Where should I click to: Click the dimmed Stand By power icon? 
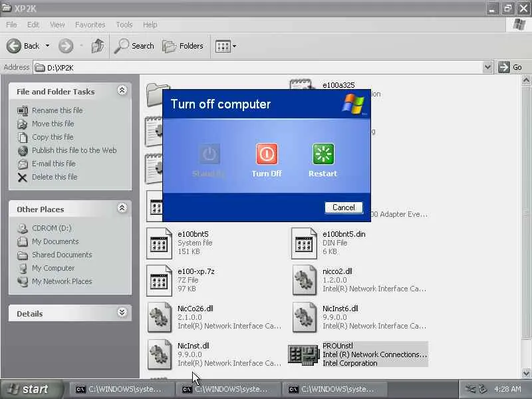pos(209,154)
